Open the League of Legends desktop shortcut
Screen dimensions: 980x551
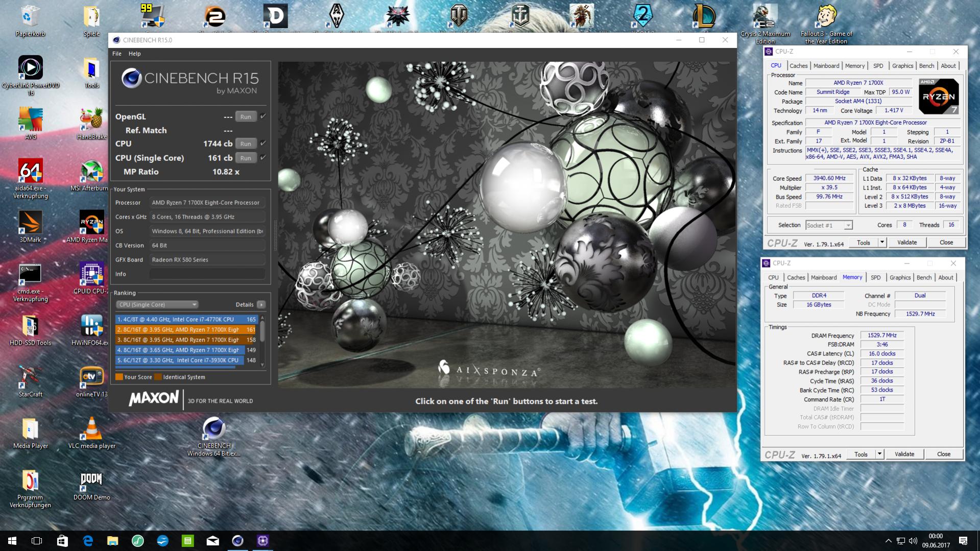pyautogui.click(x=704, y=15)
